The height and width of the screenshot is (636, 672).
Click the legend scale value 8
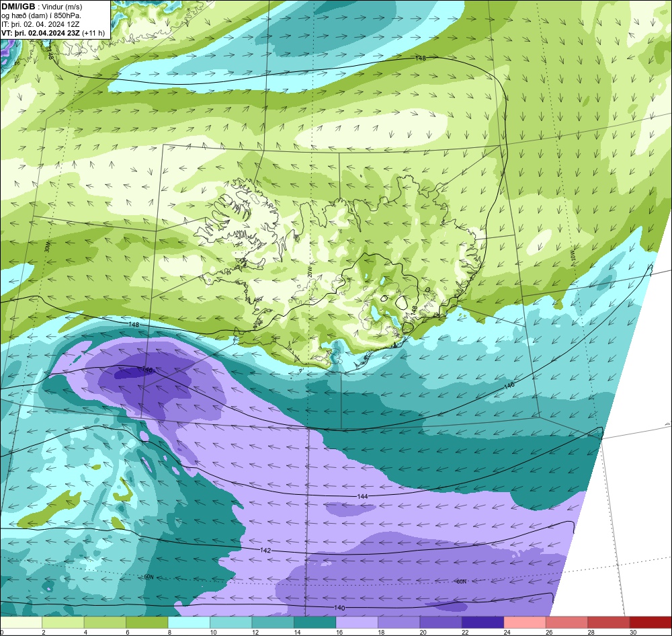pyautogui.click(x=169, y=632)
